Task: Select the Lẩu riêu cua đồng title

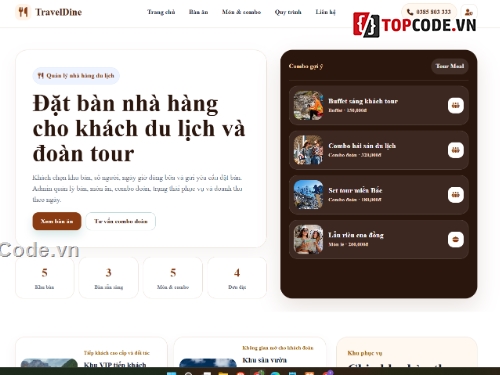Action: pyautogui.click(x=356, y=235)
